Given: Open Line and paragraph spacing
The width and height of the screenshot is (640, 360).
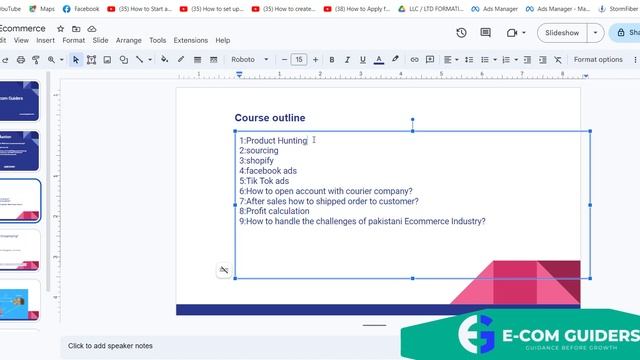Looking at the screenshot, I should (469, 60).
